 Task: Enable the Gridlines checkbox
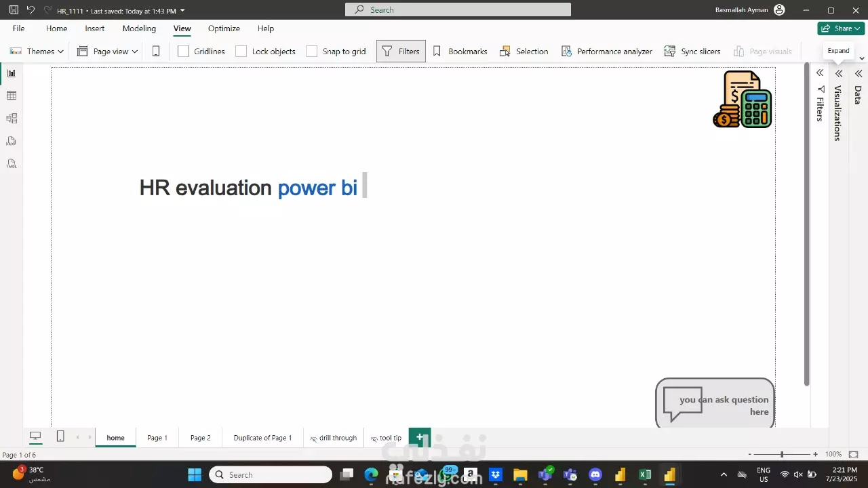(183, 52)
